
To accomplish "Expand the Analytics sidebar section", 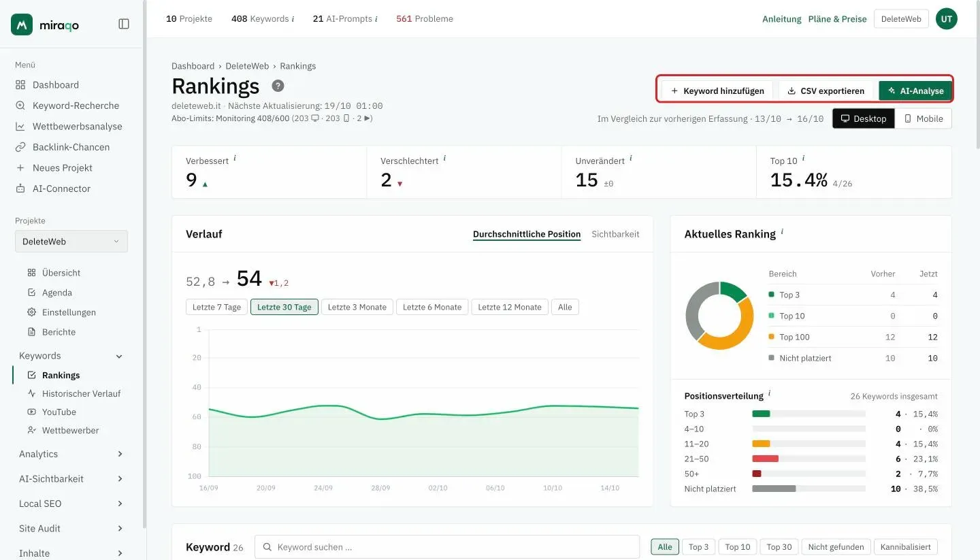I will [120, 454].
